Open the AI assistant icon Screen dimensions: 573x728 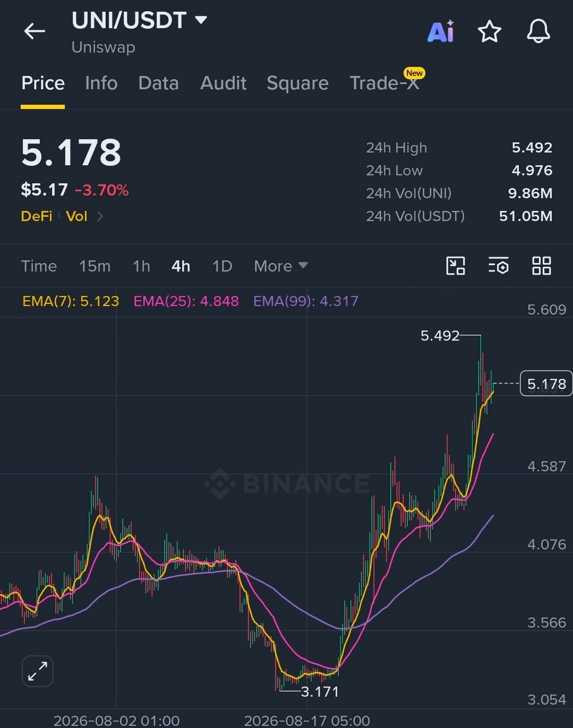pos(441,31)
